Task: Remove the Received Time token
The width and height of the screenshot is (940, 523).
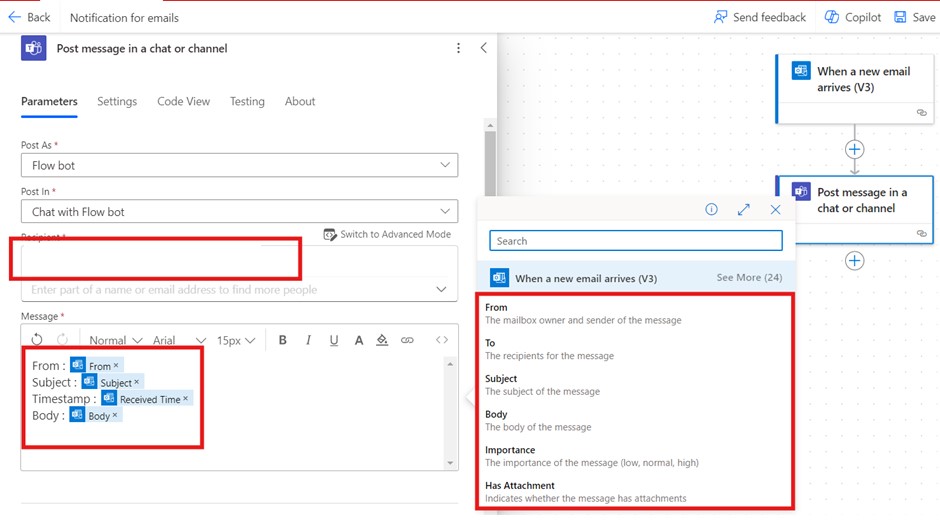Action: [186, 398]
